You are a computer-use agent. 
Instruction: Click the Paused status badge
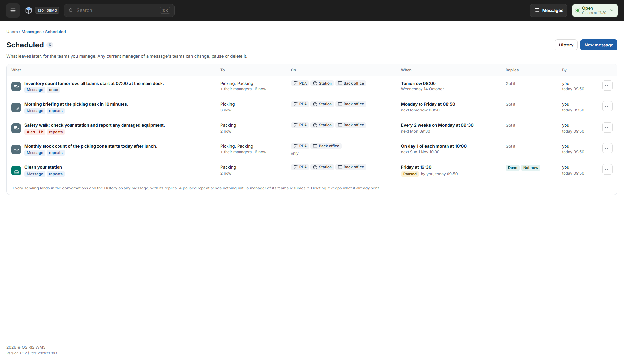410,174
